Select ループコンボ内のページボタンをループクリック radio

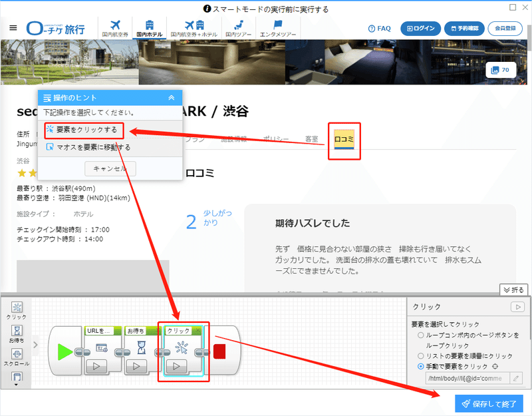point(421,335)
